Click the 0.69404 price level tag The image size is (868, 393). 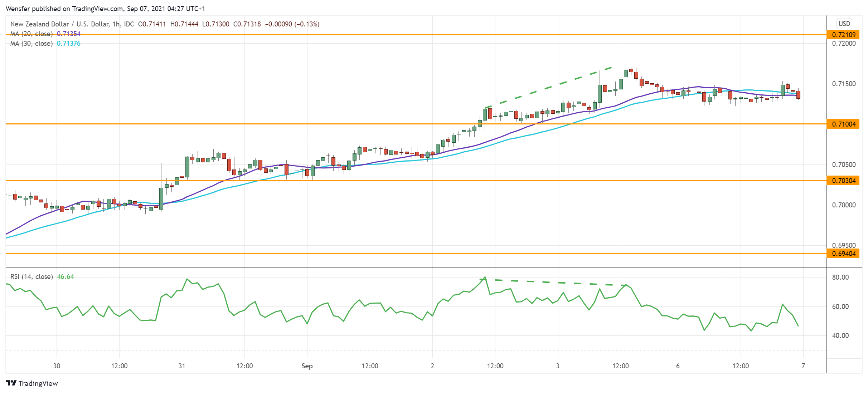pyautogui.click(x=843, y=254)
